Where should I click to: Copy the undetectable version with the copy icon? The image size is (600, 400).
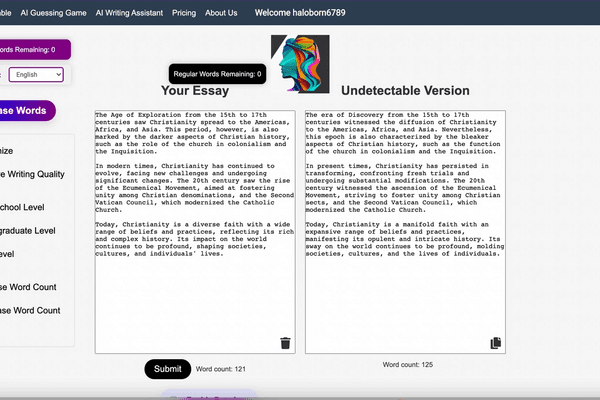[x=495, y=343]
